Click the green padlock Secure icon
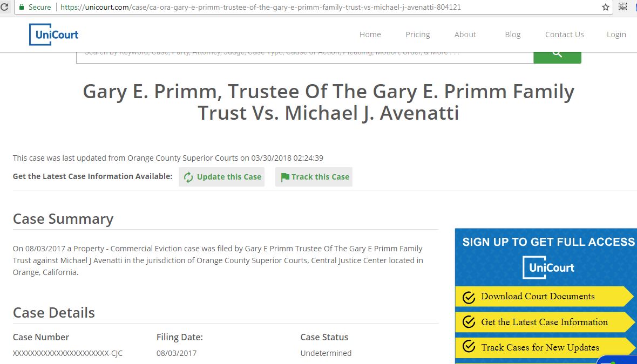Image resolution: width=637 pixels, height=364 pixels. click(22, 7)
